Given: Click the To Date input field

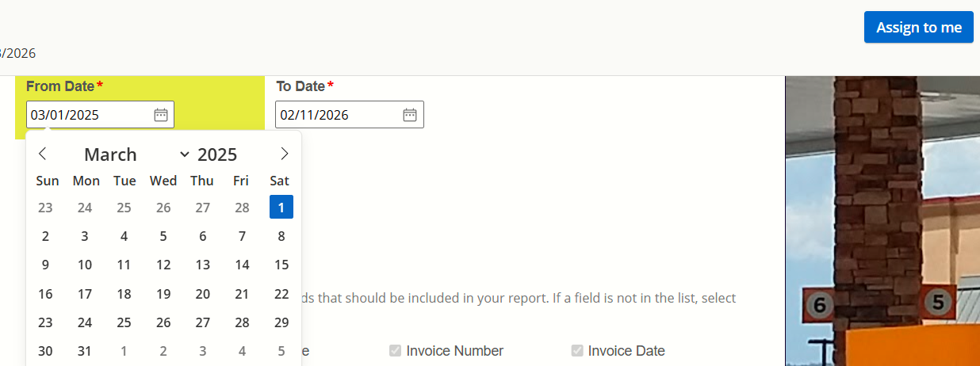Looking at the screenshot, I should coord(337,115).
